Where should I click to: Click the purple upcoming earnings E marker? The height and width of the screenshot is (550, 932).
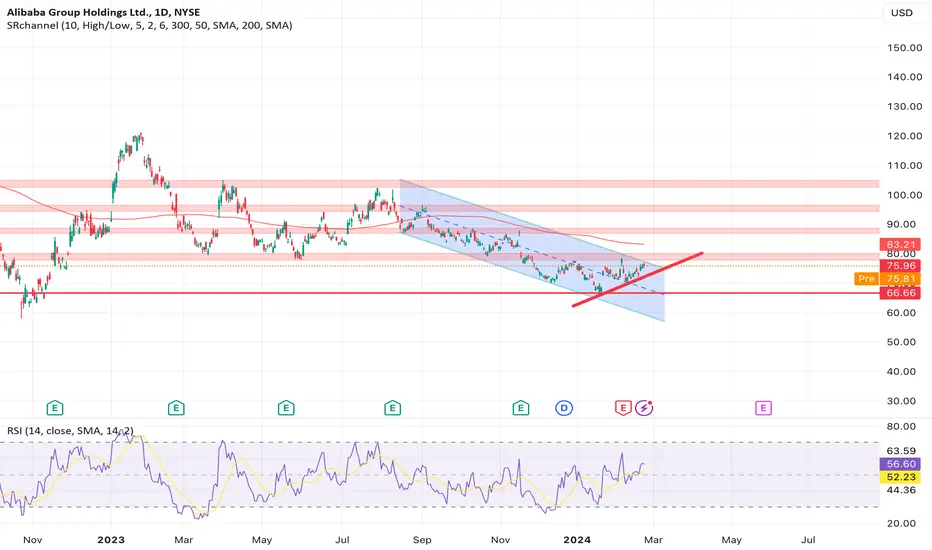763,408
